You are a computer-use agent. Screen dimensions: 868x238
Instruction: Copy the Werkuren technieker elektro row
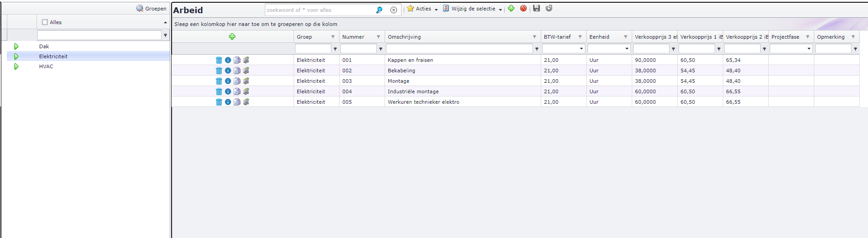point(237,102)
